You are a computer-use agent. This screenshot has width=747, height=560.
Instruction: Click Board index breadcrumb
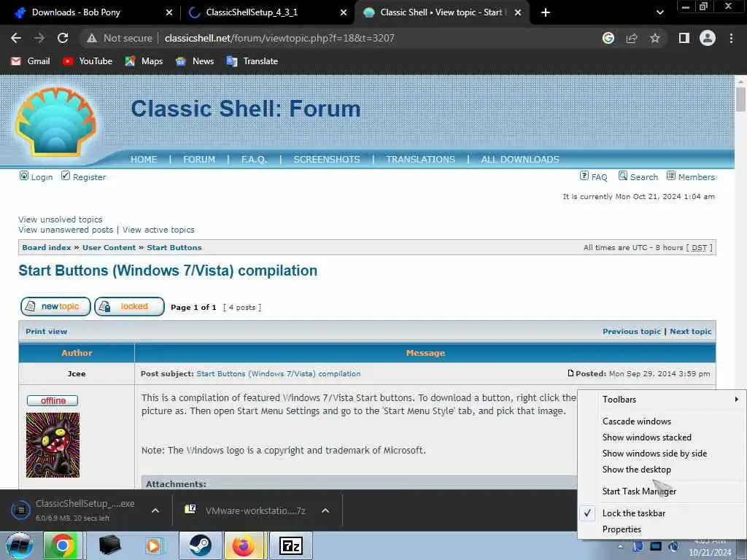coord(46,248)
